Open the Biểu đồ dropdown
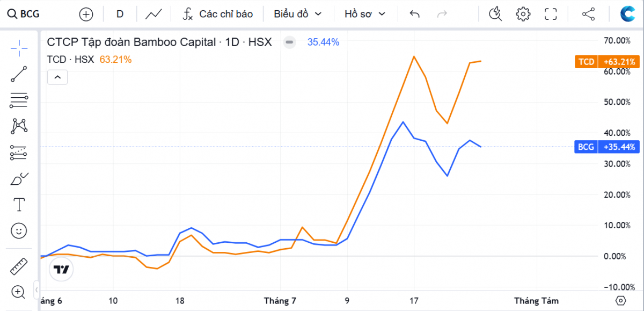Screen dimensions: 644x311 click(298, 14)
